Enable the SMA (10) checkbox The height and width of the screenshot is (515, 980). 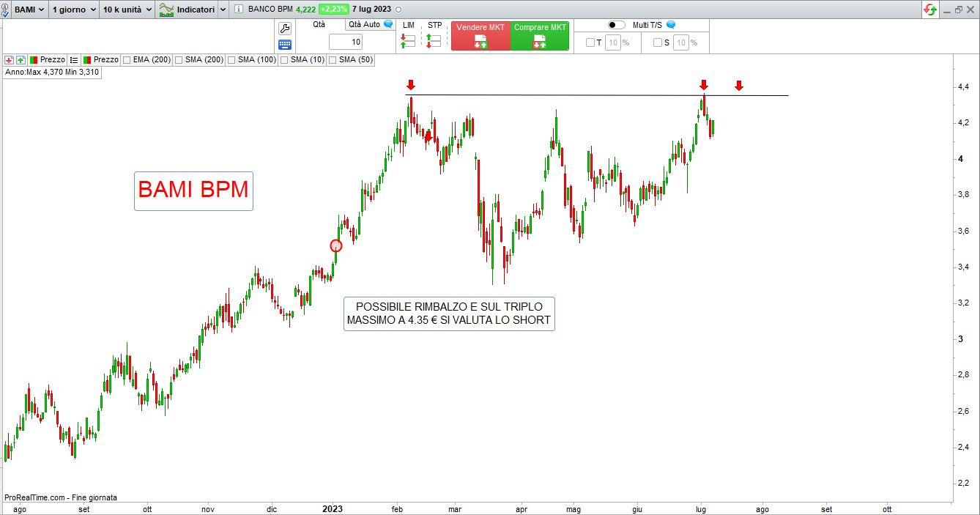[x=284, y=59]
